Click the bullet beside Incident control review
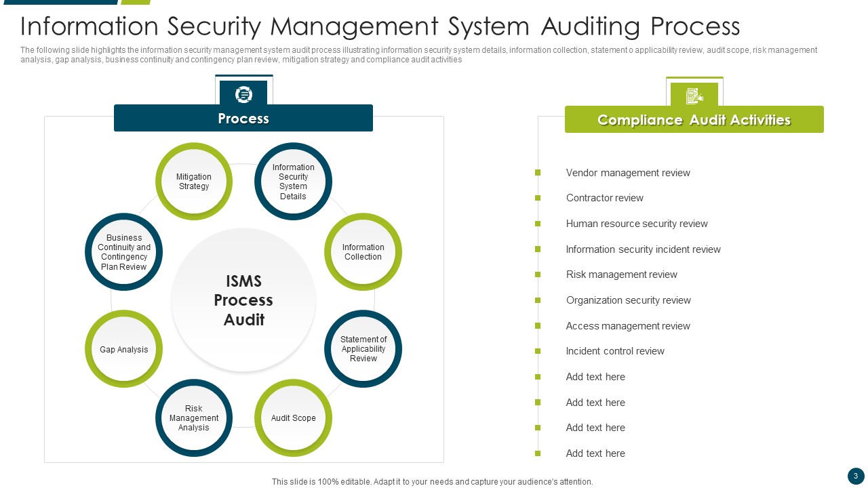The image size is (868, 488). [538, 351]
